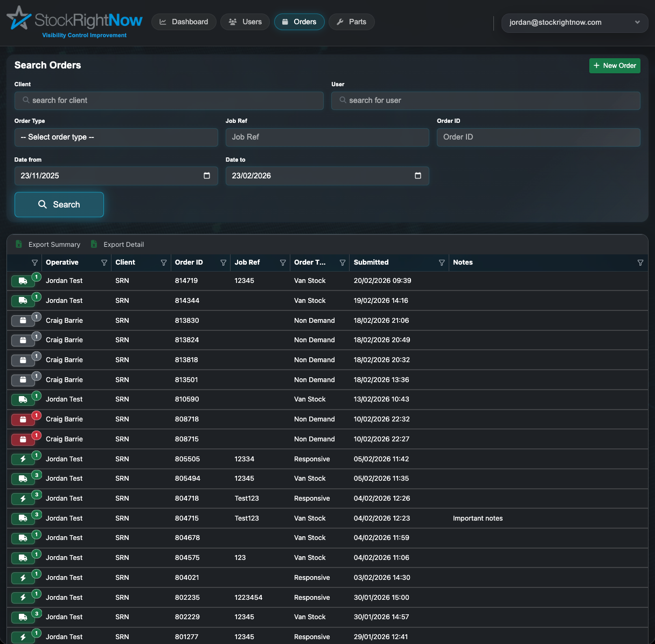Select the lightning icon on order 805505
655x644 pixels.
[23, 459]
